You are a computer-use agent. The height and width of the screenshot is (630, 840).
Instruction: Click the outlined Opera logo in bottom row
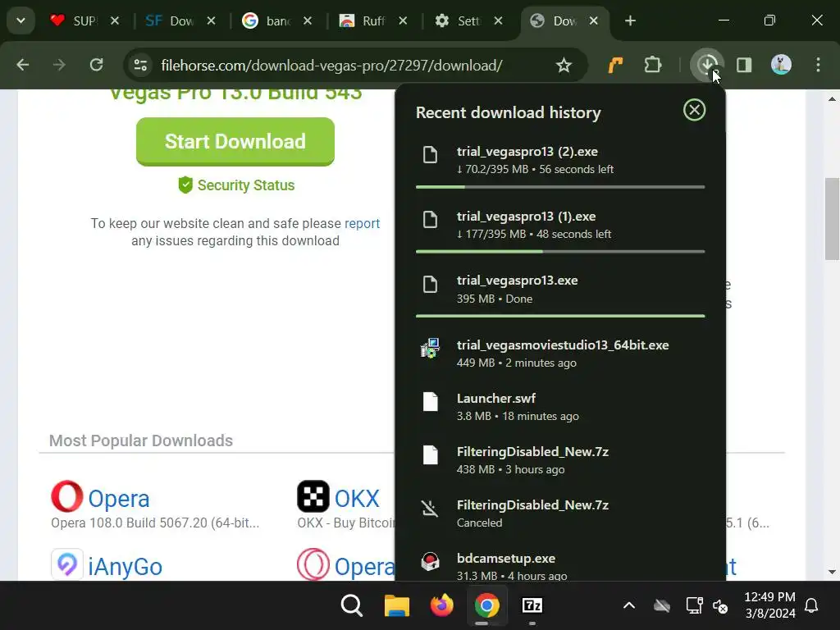[x=313, y=564]
